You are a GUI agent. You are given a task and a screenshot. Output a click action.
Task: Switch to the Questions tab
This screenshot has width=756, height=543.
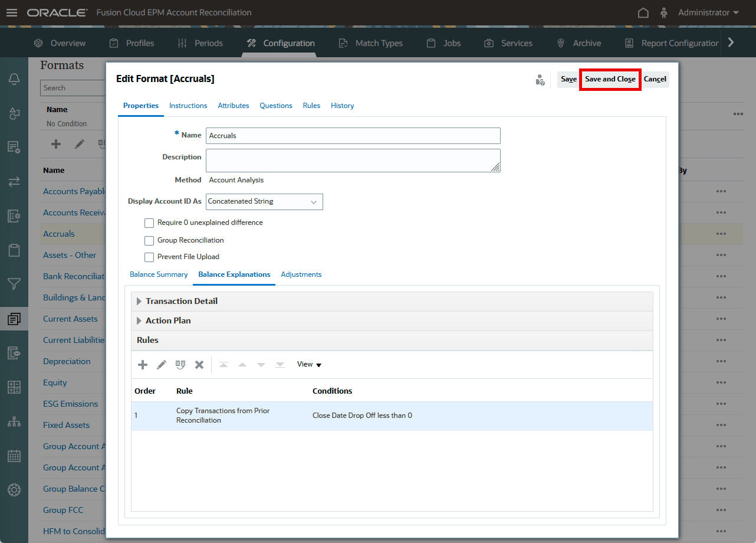pos(276,106)
